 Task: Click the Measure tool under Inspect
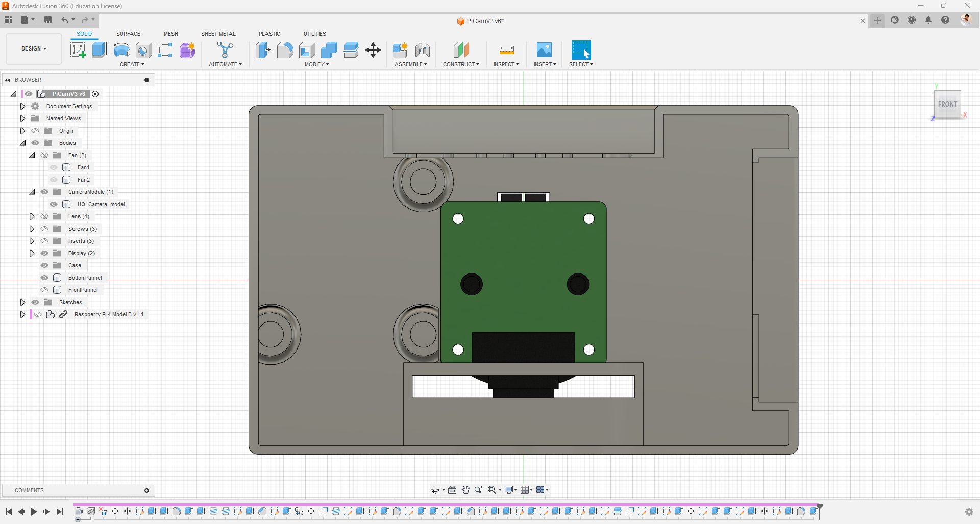click(506, 50)
